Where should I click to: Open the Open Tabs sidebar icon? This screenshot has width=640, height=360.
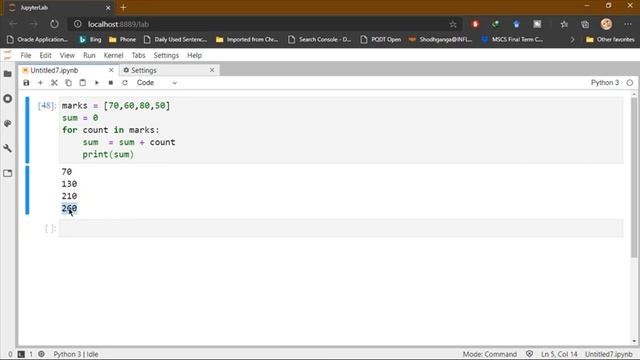(x=8, y=173)
